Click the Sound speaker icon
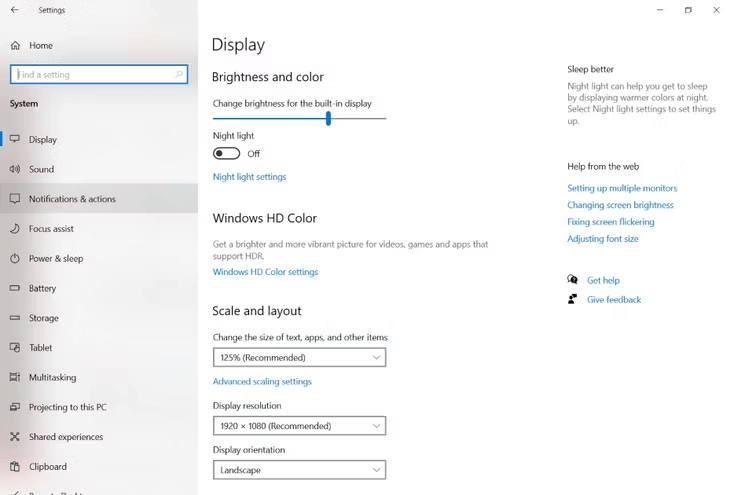This screenshot has width=731, height=495. [15, 169]
